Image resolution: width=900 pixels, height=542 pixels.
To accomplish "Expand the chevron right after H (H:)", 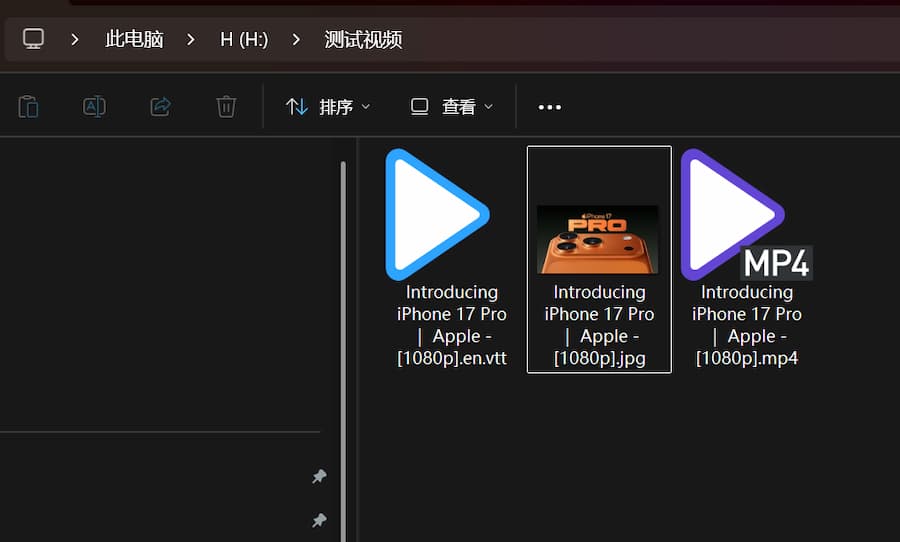I will coord(296,40).
